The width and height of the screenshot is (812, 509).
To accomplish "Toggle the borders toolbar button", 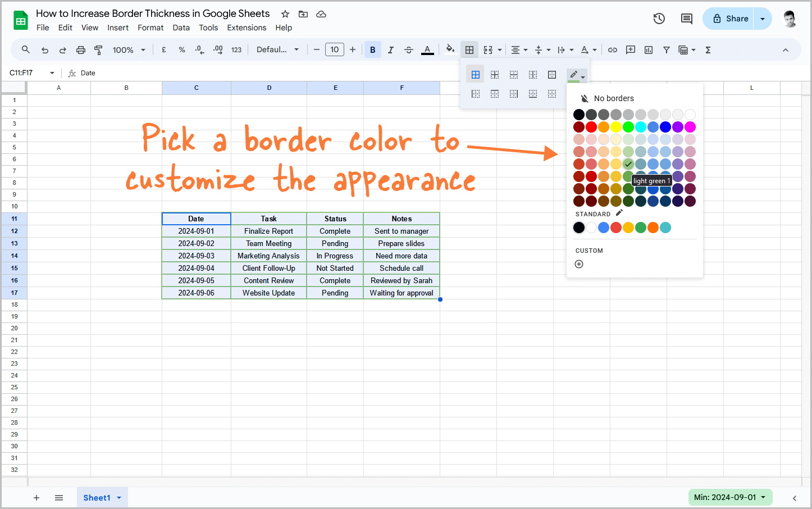I will click(x=469, y=50).
